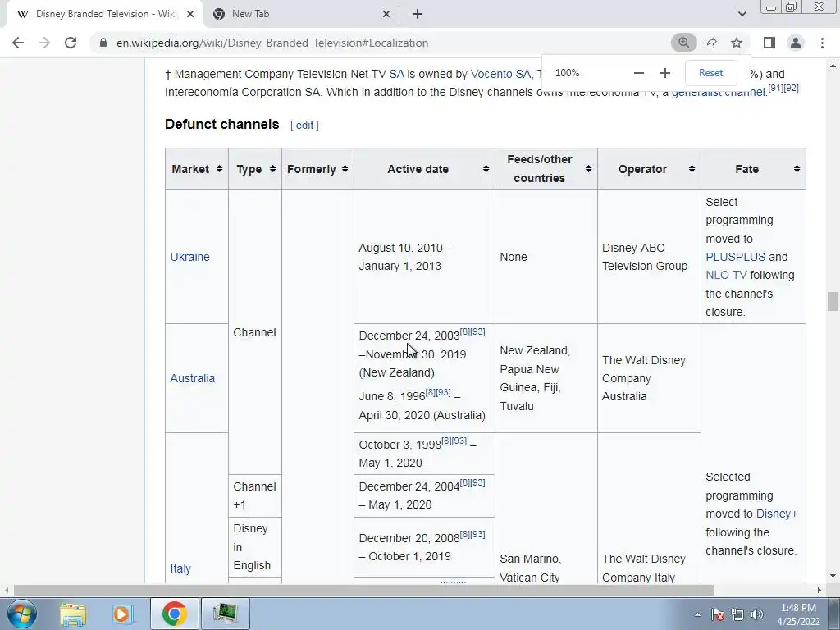Click the forward navigation arrow
Viewport: 840px width, 630px height.
coord(44,43)
